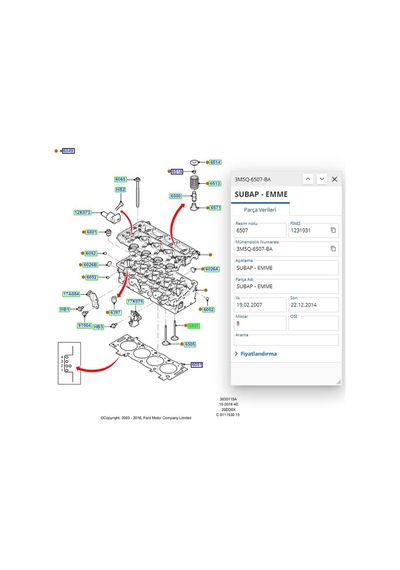Close the SUBAP - EMME part panel
The image size is (400, 570).
335,179
